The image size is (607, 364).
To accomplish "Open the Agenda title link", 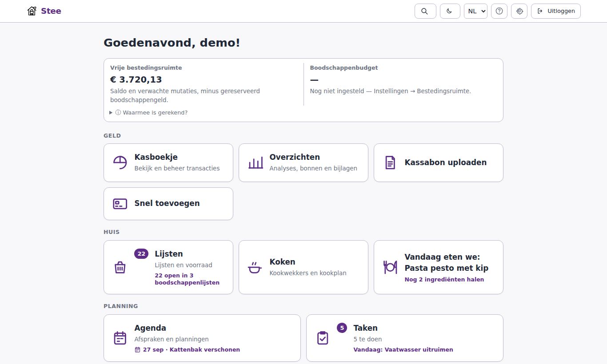I will coord(150,328).
